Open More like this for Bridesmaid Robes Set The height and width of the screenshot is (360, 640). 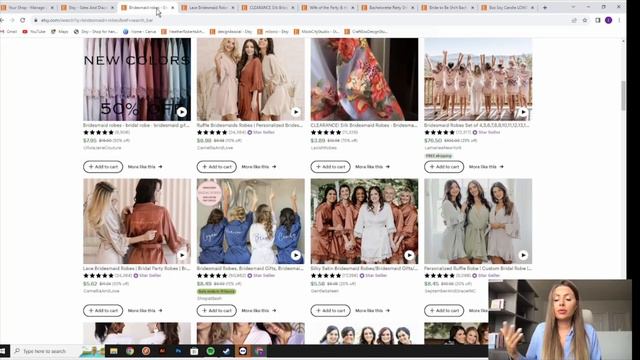[486, 167]
